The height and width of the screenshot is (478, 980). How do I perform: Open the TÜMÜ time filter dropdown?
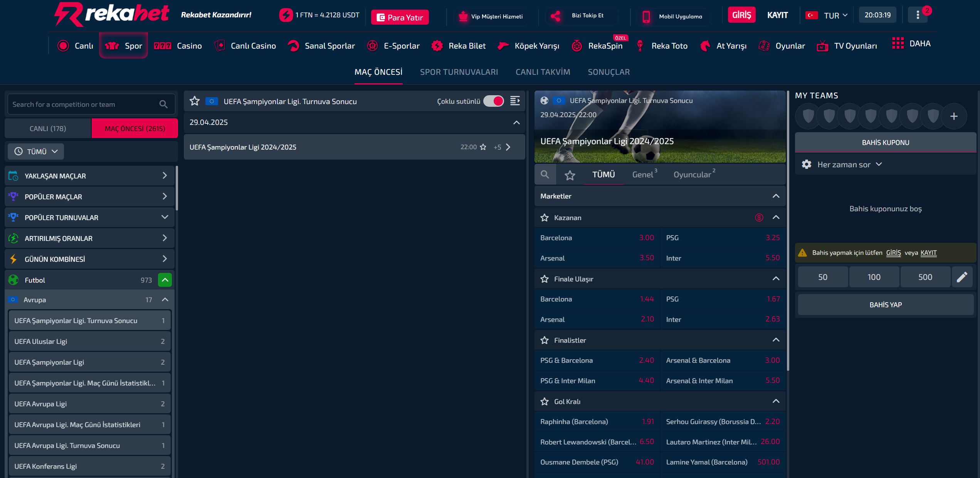pos(36,151)
